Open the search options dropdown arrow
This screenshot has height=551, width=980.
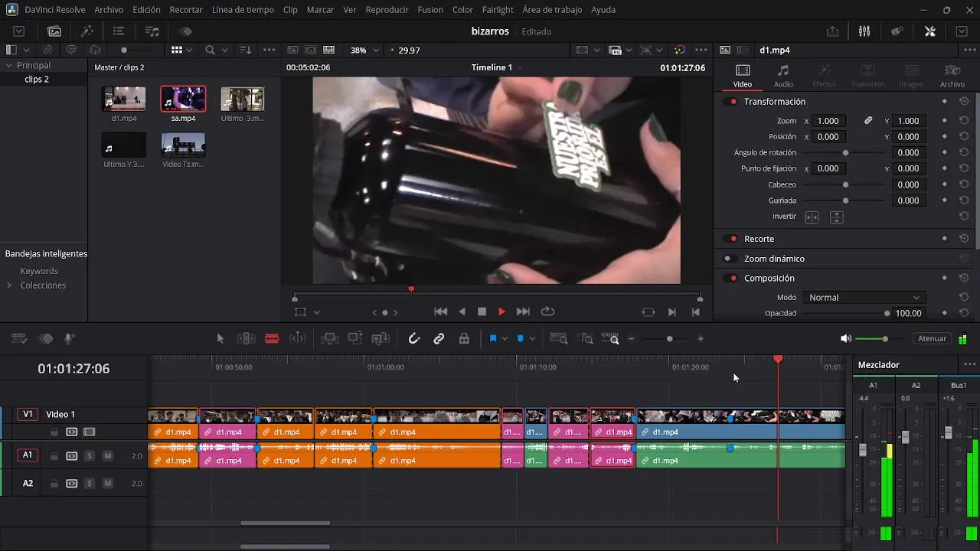[224, 50]
